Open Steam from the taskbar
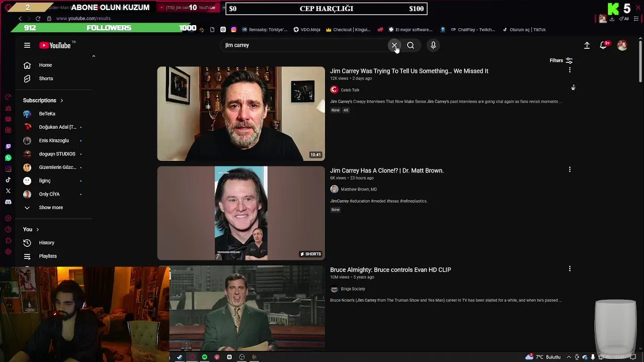This screenshot has height=362, width=644. [x=180, y=357]
